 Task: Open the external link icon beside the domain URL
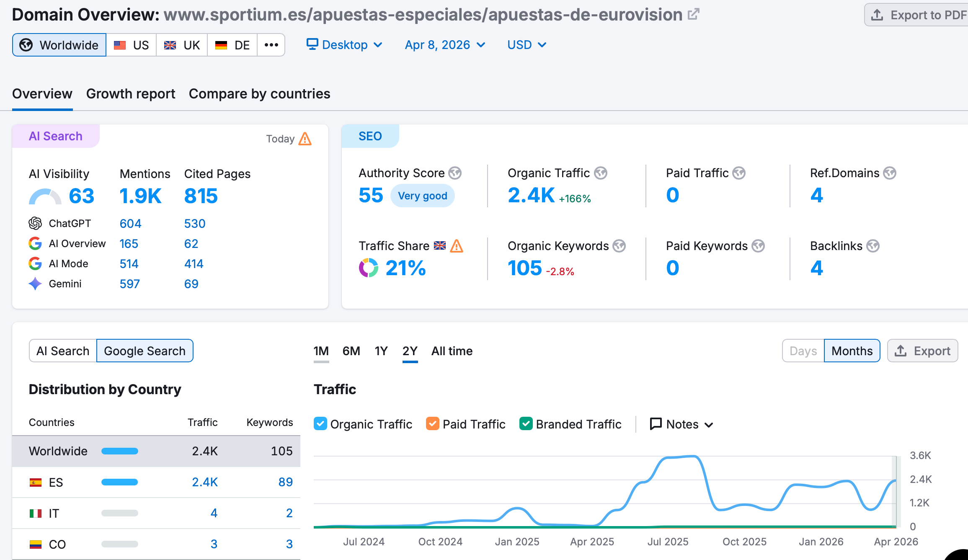[694, 14]
